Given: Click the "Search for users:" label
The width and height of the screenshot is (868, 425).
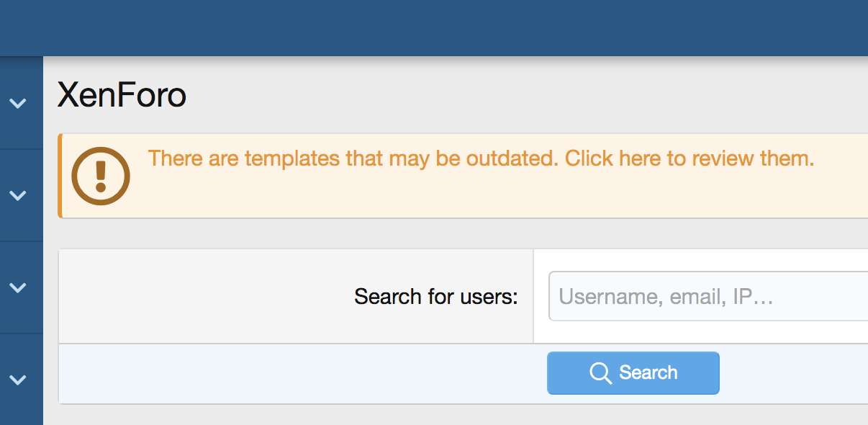Looking at the screenshot, I should click(436, 296).
